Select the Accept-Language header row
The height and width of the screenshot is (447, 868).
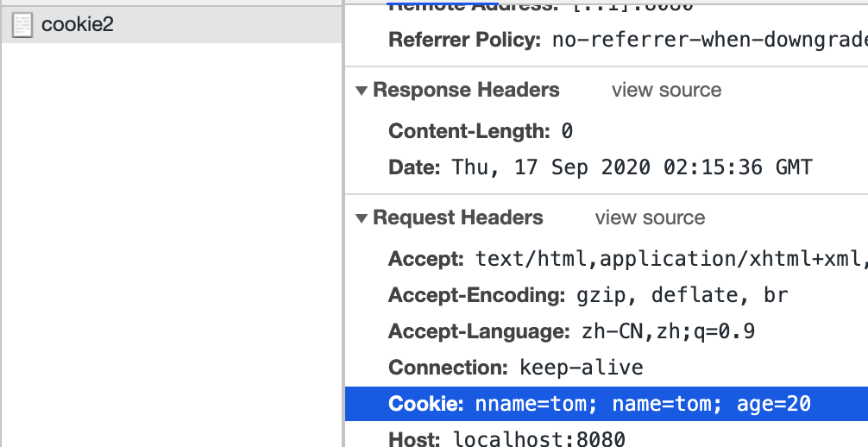[607, 331]
